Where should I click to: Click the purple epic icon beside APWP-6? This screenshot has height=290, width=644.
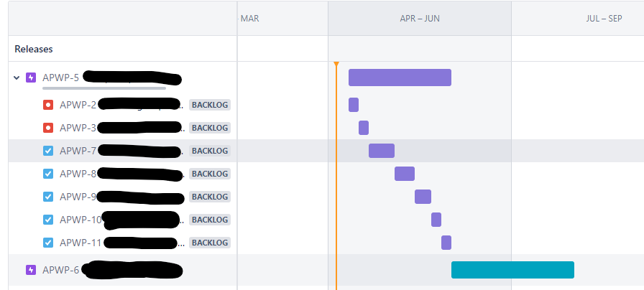(x=31, y=270)
